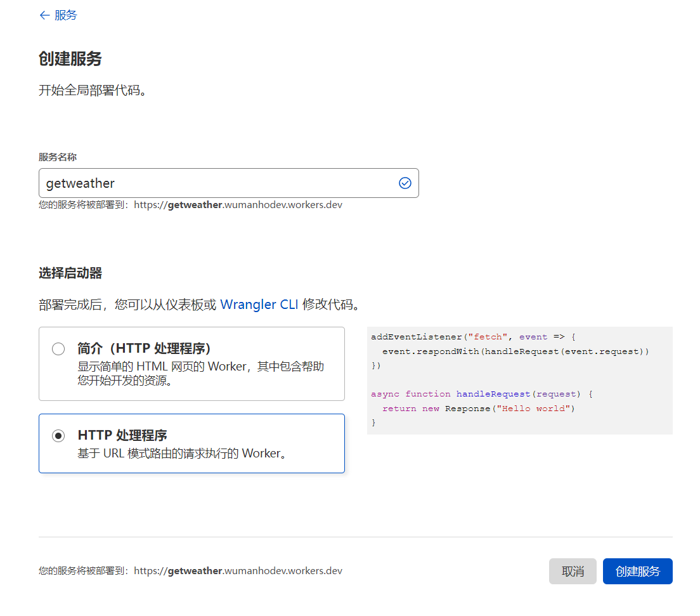This screenshot has height=616, width=700.
Task: Navigate back using the 服务 link
Action: pos(62,15)
